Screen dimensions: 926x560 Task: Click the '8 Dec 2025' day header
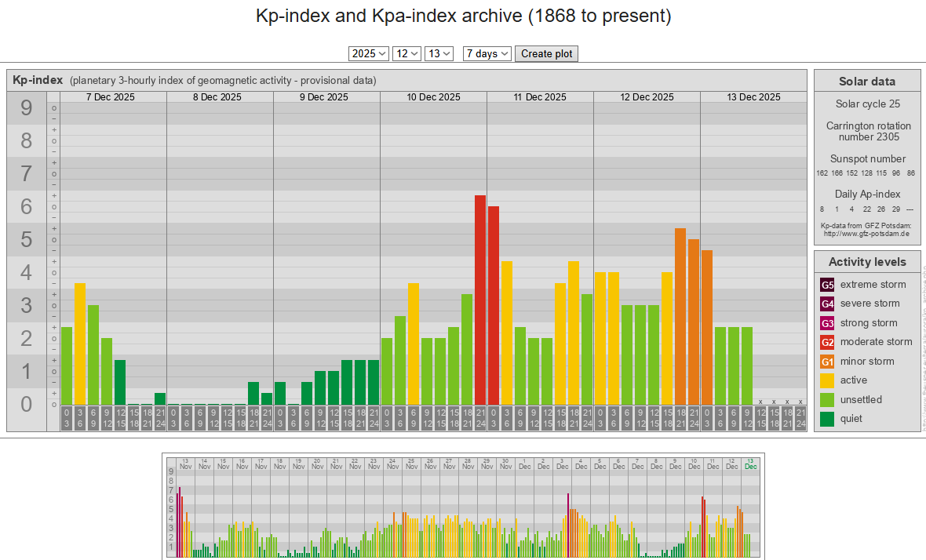(x=217, y=96)
